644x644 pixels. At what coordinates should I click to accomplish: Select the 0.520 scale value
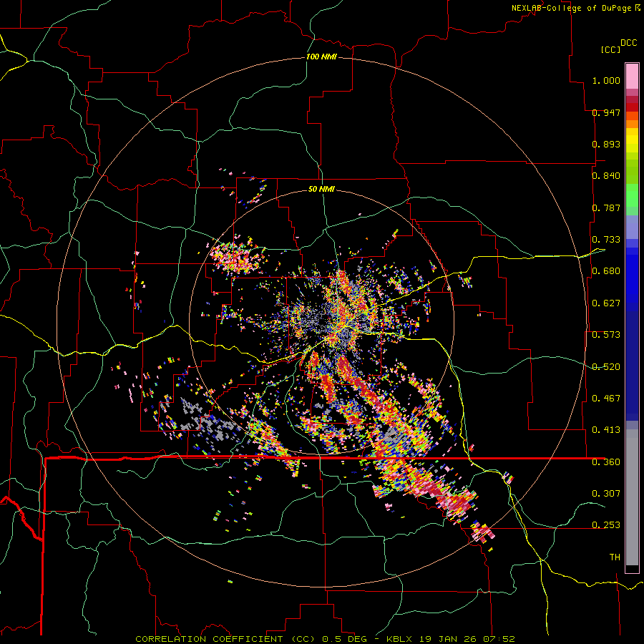pos(606,367)
